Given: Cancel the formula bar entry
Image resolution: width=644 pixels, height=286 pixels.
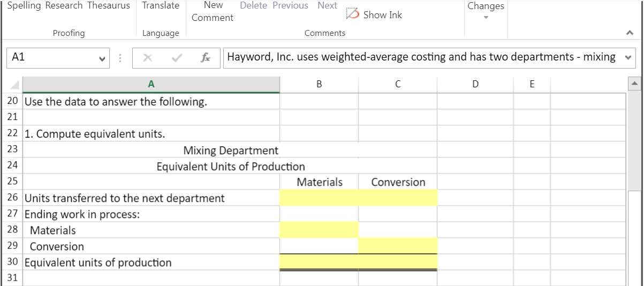Looking at the screenshot, I should click(148, 57).
